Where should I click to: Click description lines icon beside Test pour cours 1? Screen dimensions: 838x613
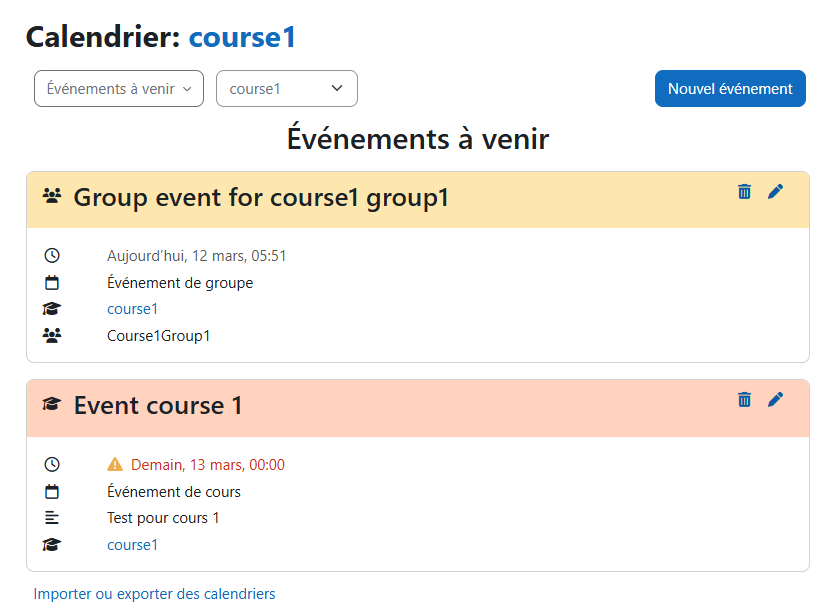52,517
